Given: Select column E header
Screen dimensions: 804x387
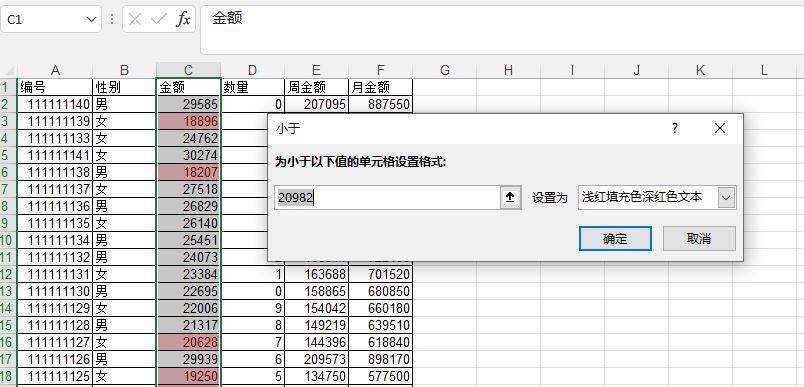Looking at the screenshot, I should 316,70.
